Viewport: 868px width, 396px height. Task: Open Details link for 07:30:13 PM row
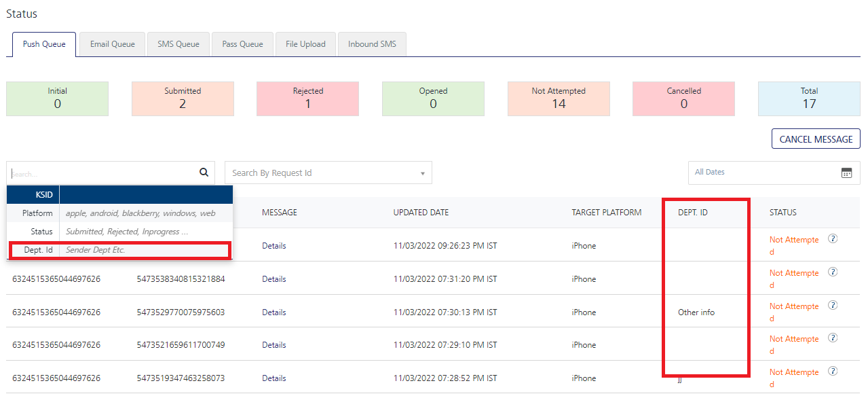[x=274, y=312]
